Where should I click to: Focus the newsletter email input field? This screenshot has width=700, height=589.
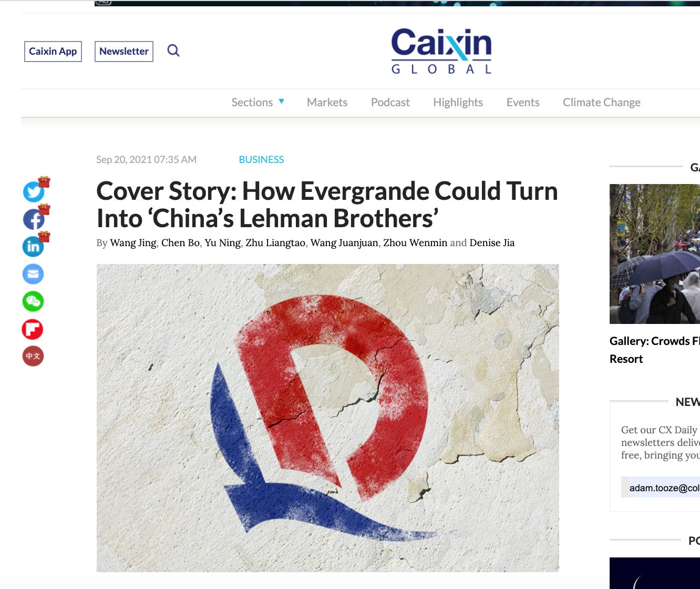[661, 488]
